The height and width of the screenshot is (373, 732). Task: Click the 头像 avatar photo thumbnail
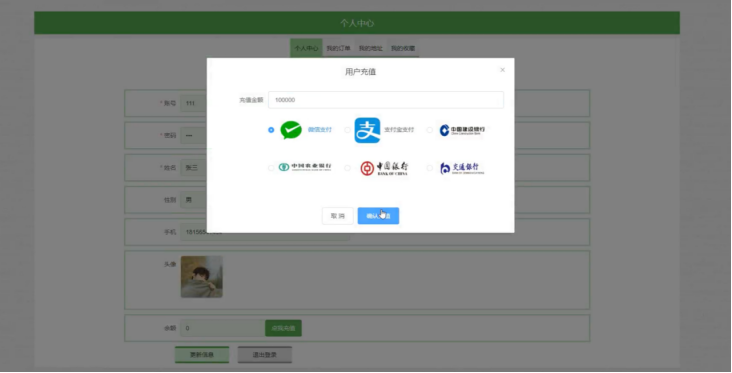point(202,277)
